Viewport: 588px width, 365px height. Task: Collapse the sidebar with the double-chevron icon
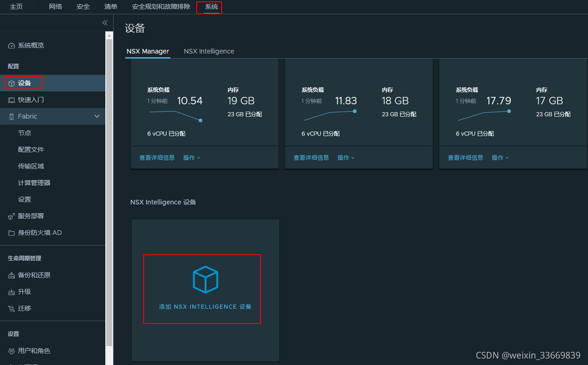click(x=105, y=23)
